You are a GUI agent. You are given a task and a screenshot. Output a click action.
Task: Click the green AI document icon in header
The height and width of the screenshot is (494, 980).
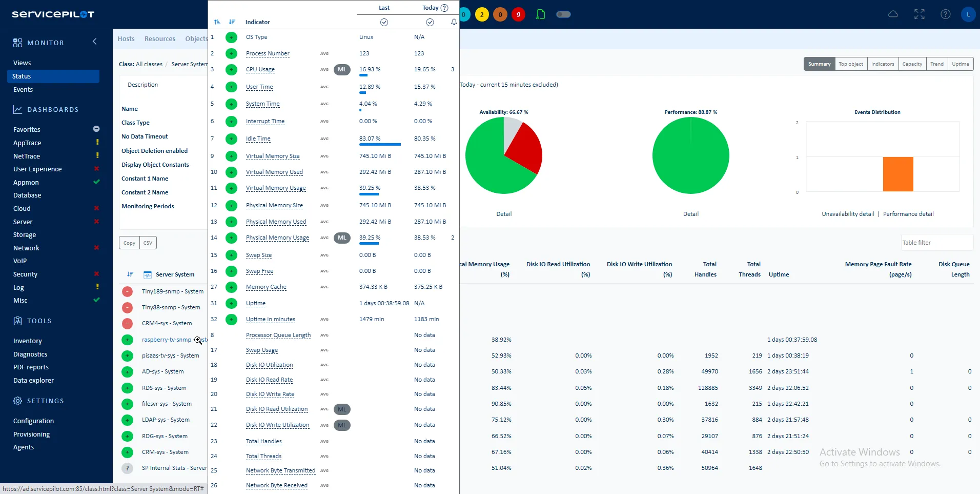pos(540,14)
